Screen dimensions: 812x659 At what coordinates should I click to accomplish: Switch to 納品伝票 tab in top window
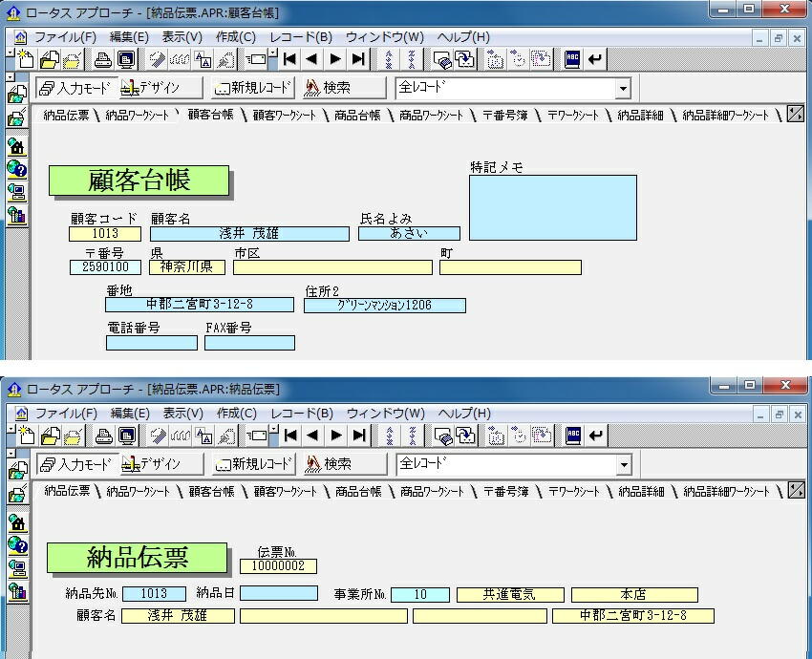point(66,115)
